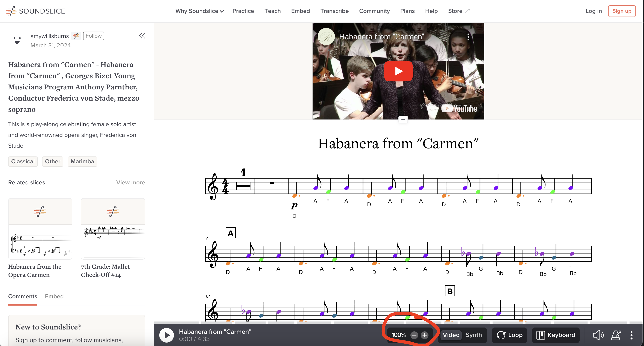The height and width of the screenshot is (346, 644).
Task: Open the Practice menu item
Action: (x=243, y=11)
